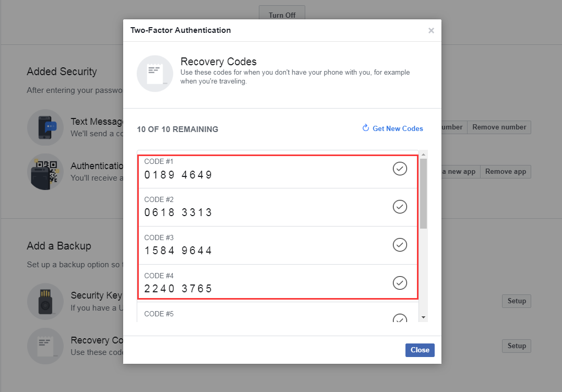Click the scrollbar down arrow in the codes list
The height and width of the screenshot is (392, 562).
coord(422,317)
